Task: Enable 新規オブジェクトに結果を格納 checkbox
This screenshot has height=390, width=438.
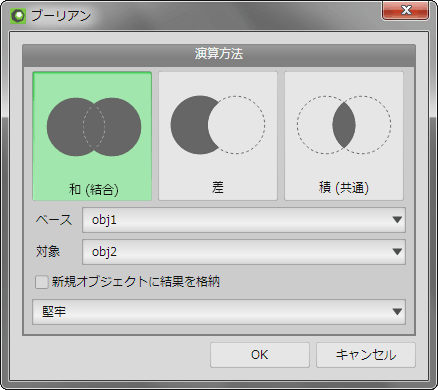Action: point(42,282)
